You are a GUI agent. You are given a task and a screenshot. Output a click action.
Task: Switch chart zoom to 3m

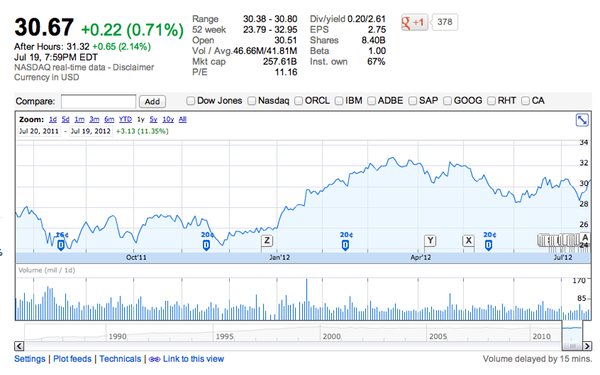tap(94, 119)
